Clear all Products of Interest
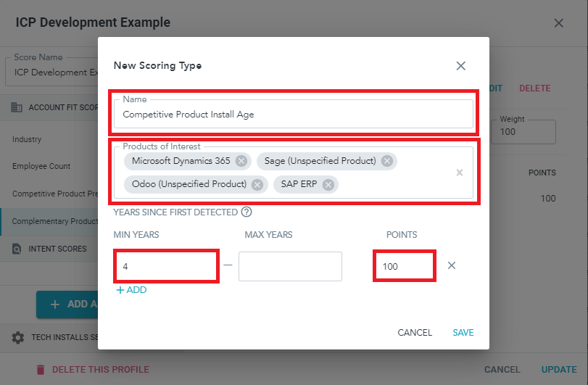The width and height of the screenshot is (588, 385). click(x=459, y=173)
